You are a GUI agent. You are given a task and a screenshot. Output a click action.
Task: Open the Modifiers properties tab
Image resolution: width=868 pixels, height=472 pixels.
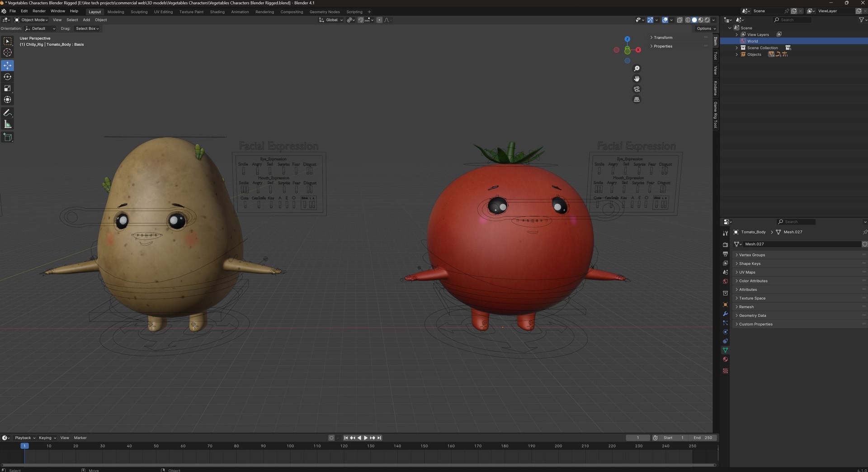[x=725, y=314]
